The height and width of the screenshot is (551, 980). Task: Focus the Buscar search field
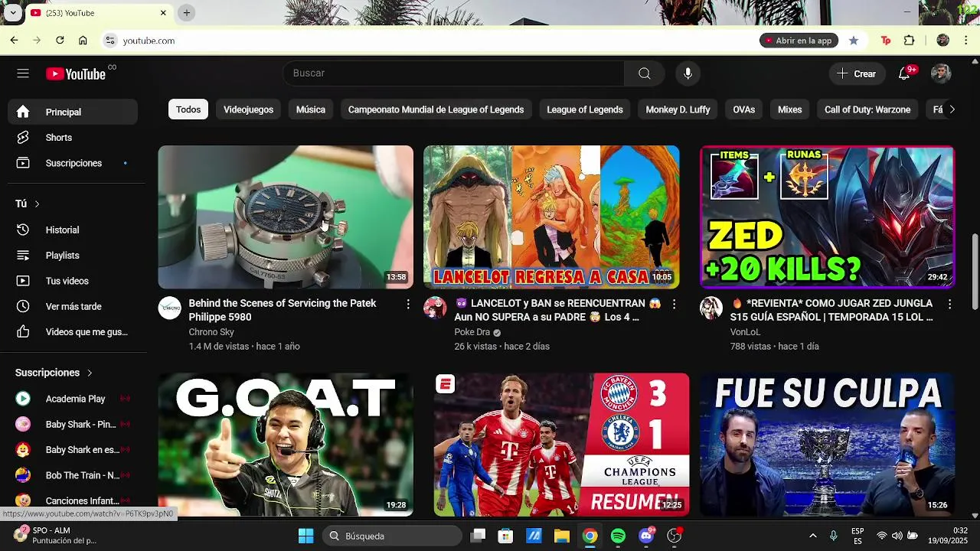[454, 73]
